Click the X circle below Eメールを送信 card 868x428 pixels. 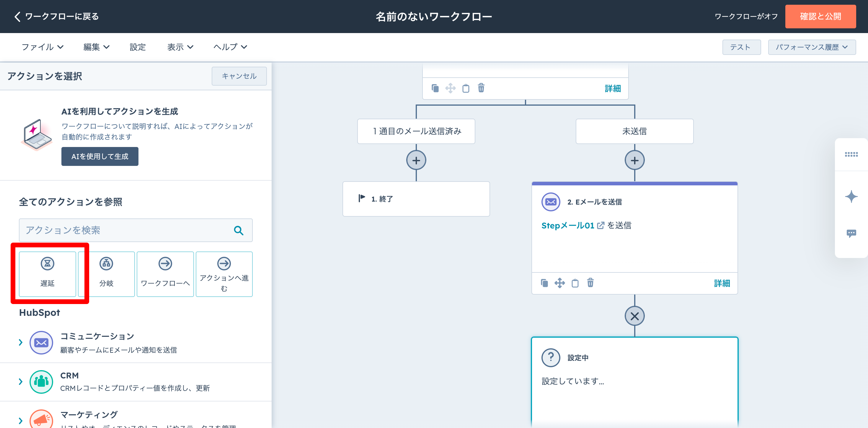point(634,316)
